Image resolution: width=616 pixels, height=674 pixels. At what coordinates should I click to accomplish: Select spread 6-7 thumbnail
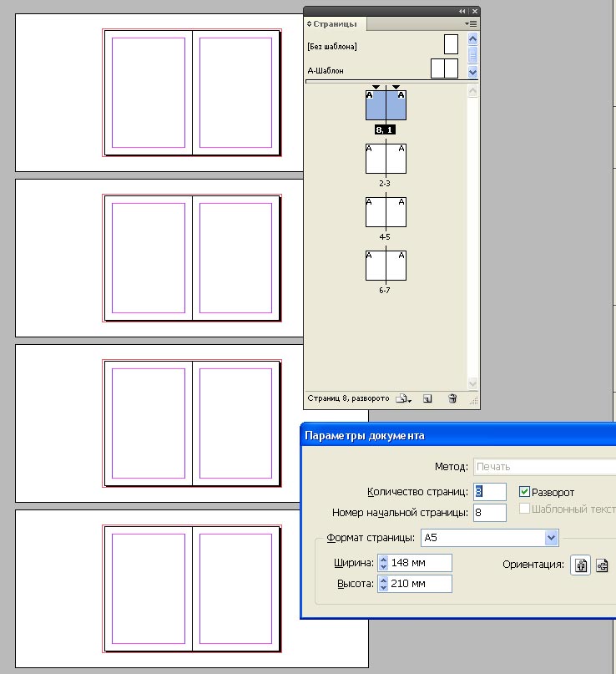coord(386,266)
